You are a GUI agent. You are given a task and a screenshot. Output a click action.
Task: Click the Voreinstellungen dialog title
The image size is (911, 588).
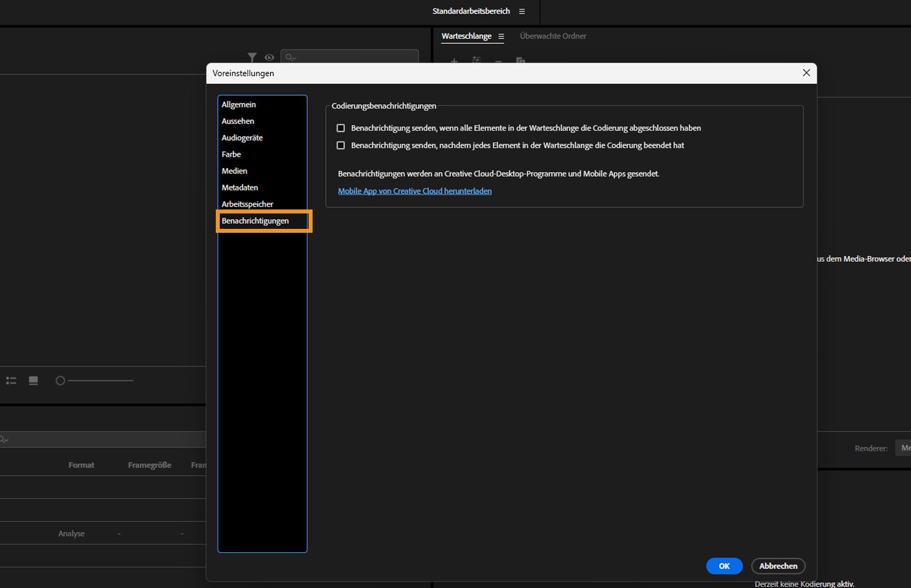[x=243, y=73]
